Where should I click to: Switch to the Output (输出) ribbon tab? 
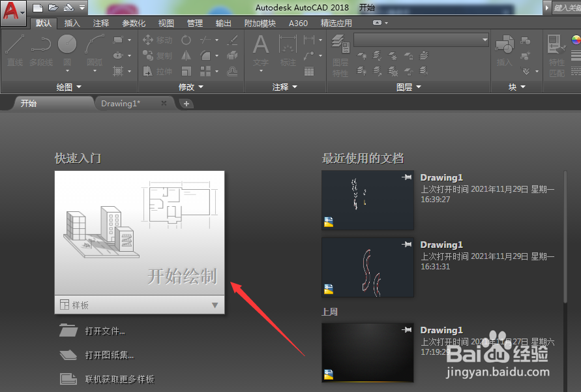[x=224, y=23]
